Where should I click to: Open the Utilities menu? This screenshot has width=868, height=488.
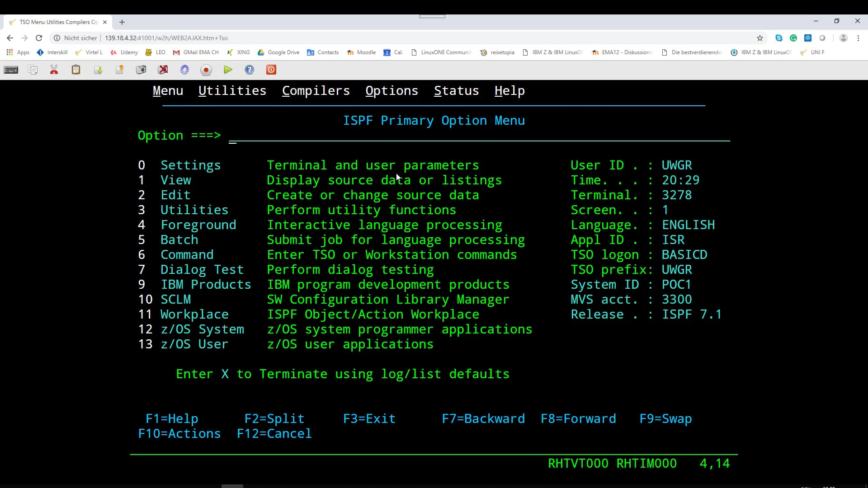[232, 91]
